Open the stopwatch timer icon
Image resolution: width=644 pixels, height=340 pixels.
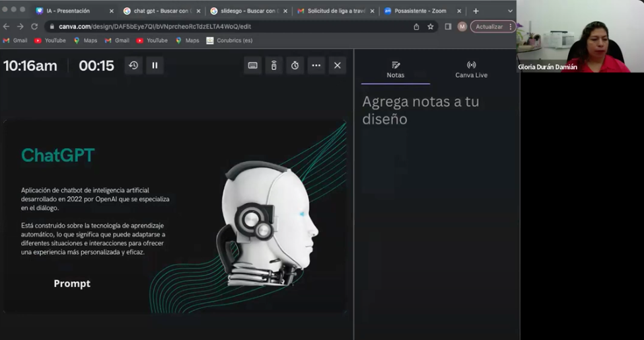click(295, 65)
